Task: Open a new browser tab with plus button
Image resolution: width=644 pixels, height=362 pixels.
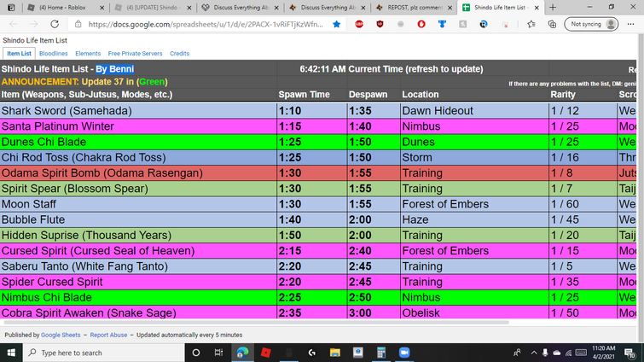Action: (553, 8)
